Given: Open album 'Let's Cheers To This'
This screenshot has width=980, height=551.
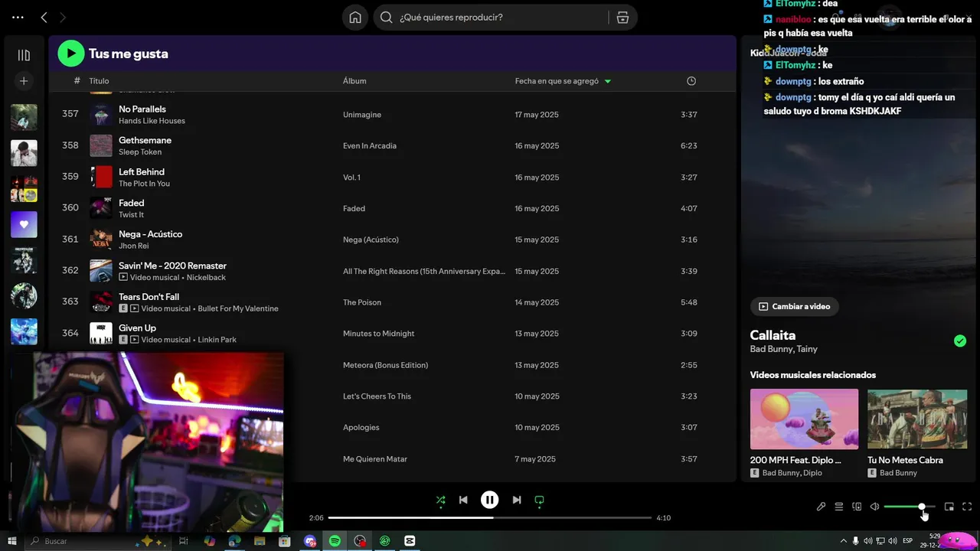Looking at the screenshot, I should click(x=377, y=396).
